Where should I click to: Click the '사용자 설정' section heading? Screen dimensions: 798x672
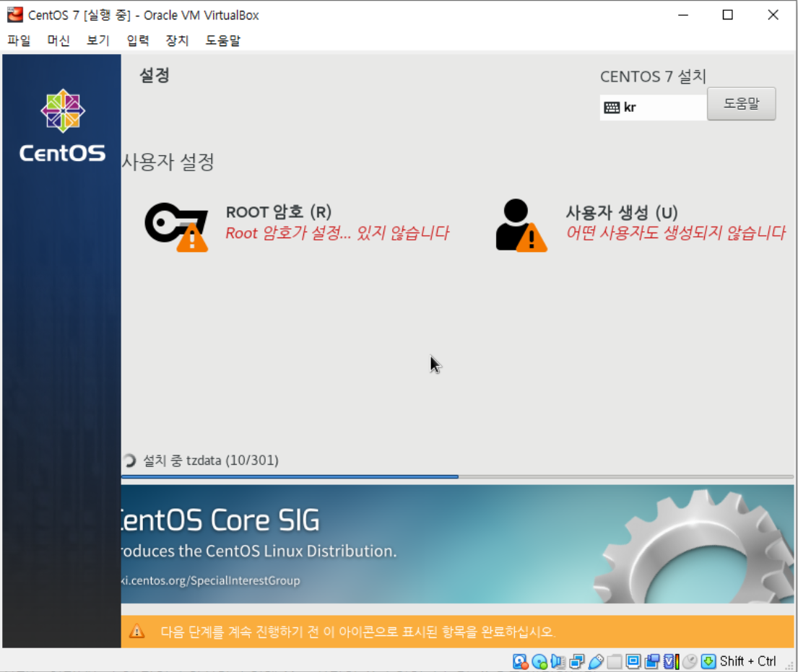click(168, 162)
